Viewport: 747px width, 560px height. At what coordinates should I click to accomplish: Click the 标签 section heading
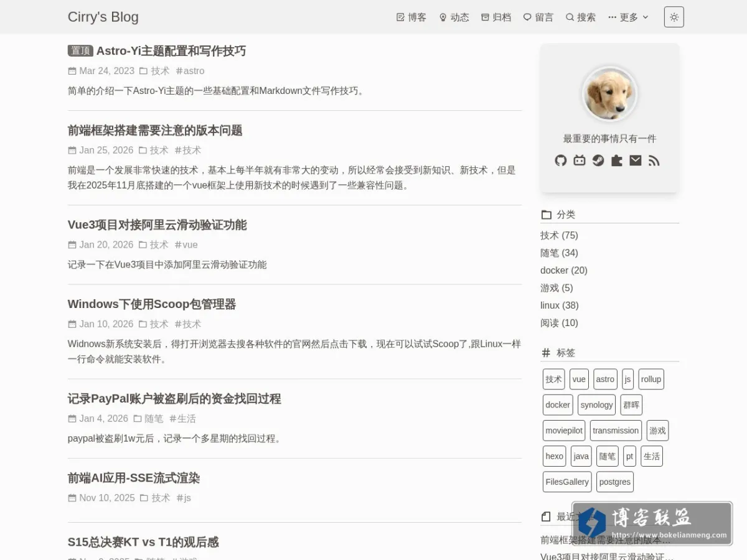[566, 353]
